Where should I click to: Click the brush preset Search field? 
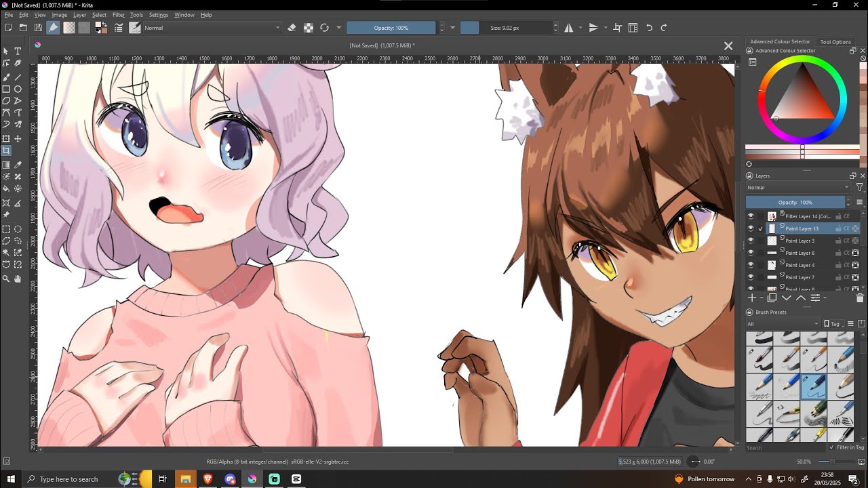(785, 447)
